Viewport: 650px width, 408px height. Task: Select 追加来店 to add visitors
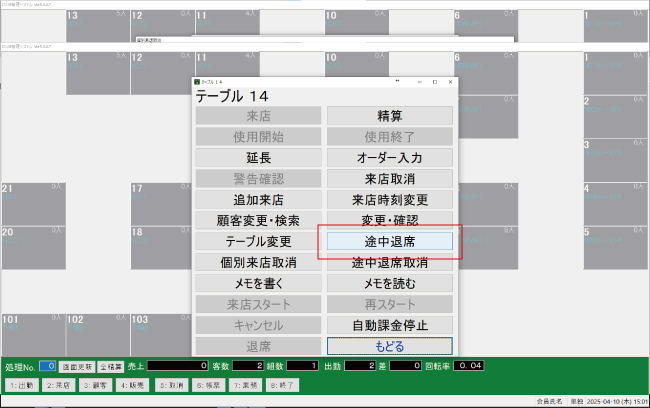(258, 199)
